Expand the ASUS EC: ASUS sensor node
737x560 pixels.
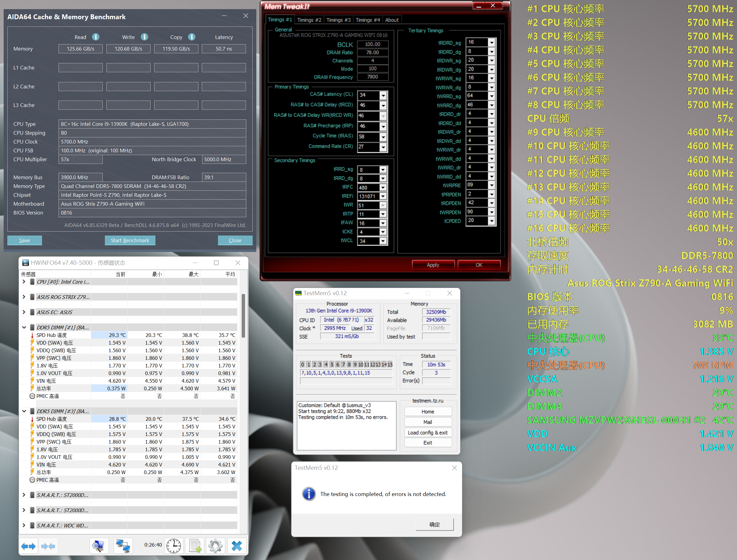(x=24, y=312)
